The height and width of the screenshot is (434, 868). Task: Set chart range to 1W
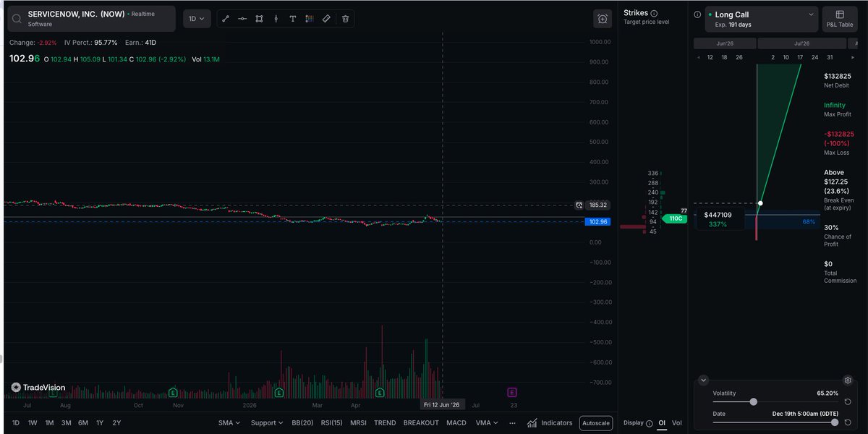tap(33, 422)
